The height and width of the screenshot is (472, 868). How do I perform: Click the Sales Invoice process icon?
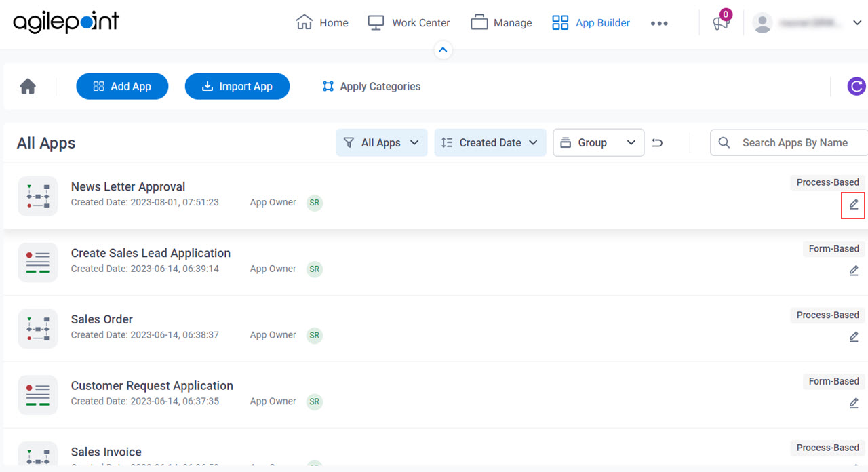point(38,454)
